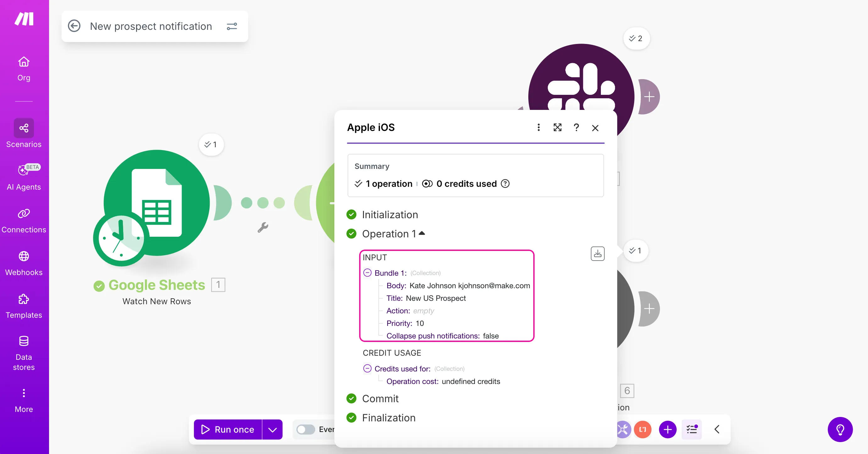Expand the Commit step
868x454 pixels.
[380, 398]
